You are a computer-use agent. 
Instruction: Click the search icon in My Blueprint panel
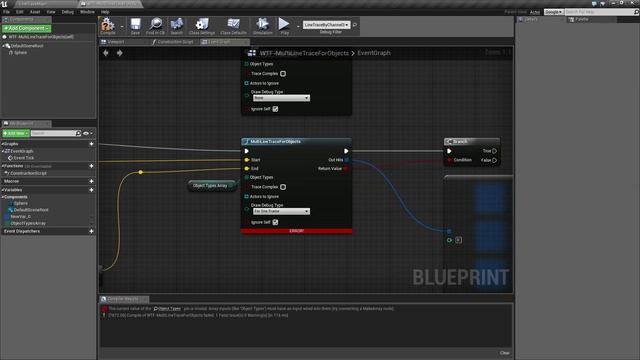coord(78,133)
